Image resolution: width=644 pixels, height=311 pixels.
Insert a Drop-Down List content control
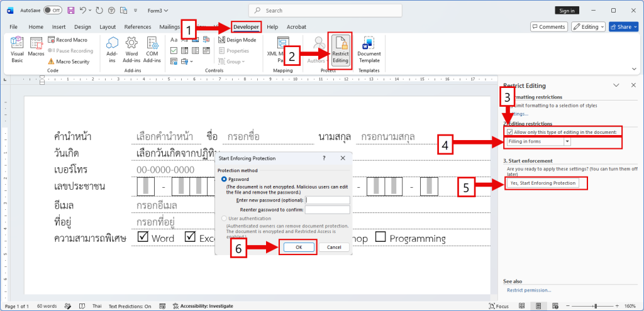click(195, 51)
